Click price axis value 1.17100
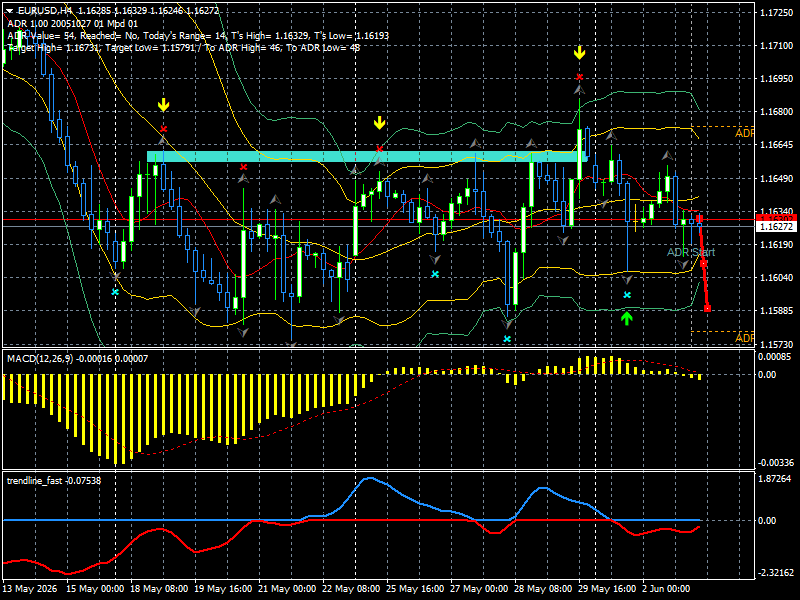The height and width of the screenshot is (600, 800). point(777,46)
